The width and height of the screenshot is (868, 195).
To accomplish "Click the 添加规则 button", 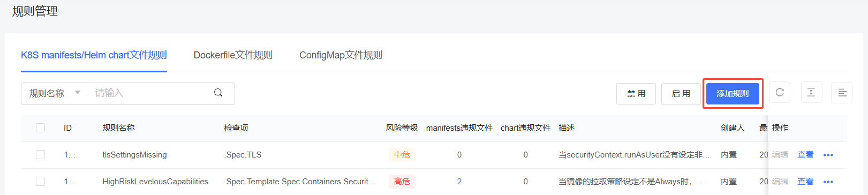I will tap(733, 93).
